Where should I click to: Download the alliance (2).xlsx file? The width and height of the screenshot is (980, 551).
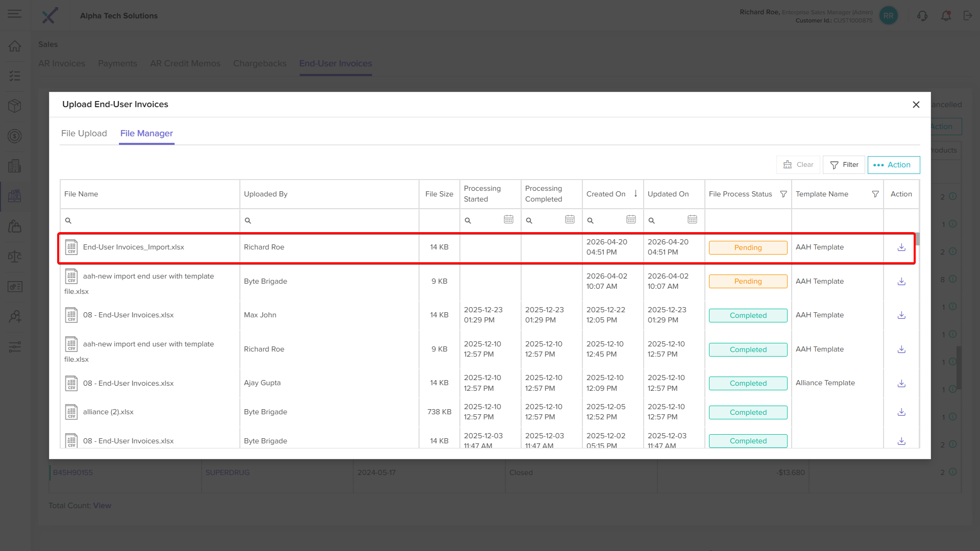(901, 412)
